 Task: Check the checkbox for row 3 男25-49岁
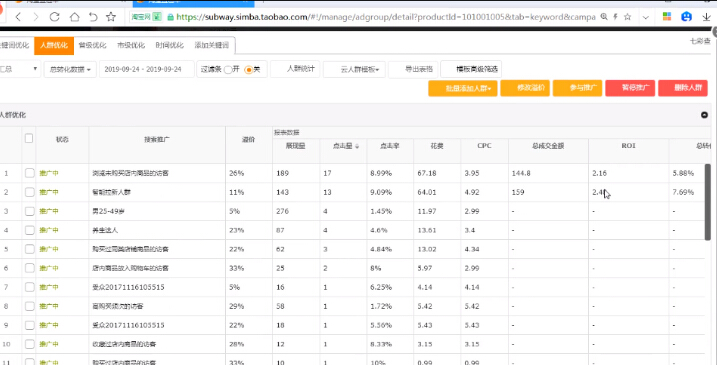[x=30, y=211]
